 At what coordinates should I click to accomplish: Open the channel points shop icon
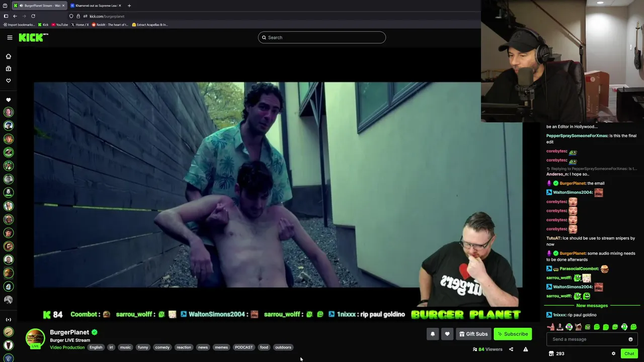[x=551, y=353]
